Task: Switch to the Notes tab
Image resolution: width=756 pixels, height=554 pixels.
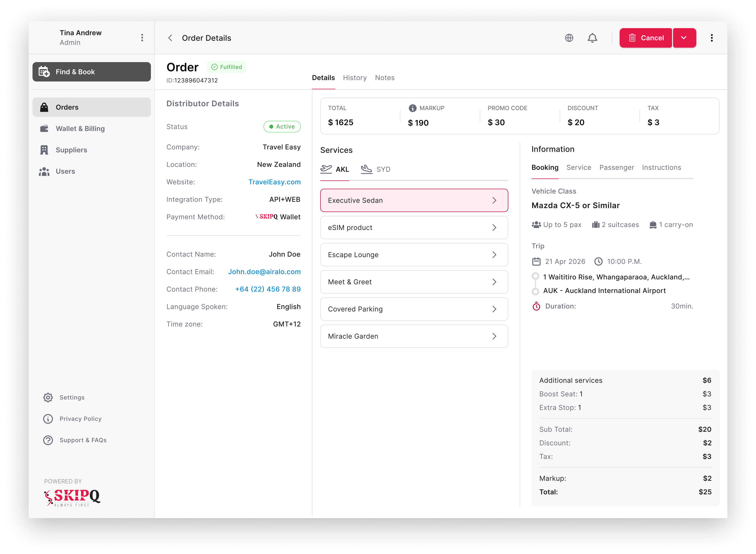Action: pos(384,78)
